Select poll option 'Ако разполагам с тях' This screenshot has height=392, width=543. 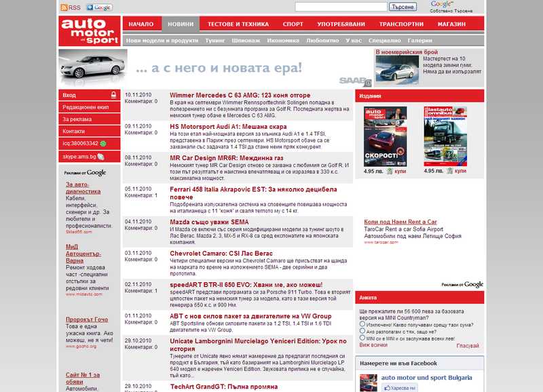pyautogui.click(x=362, y=331)
